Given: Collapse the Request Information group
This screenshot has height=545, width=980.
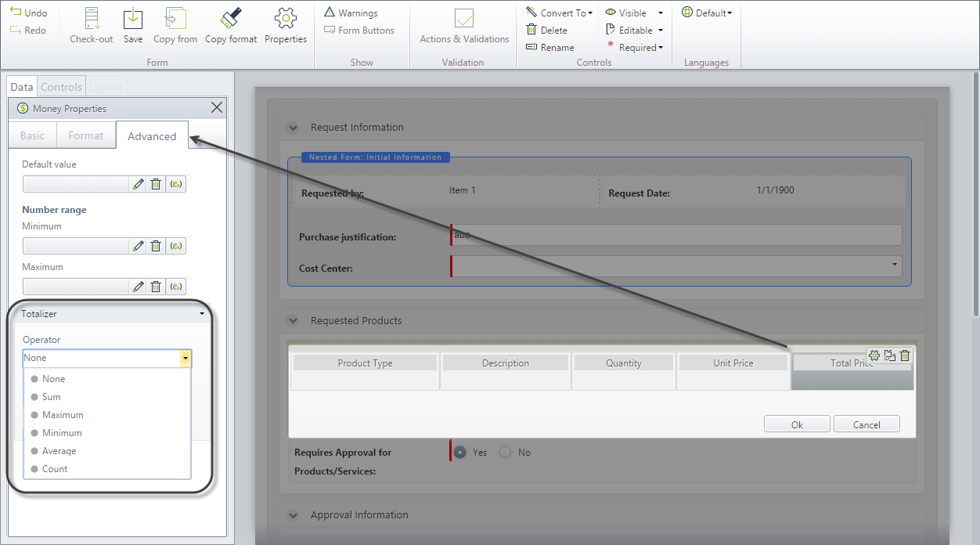Looking at the screenshot, I should 293,128.
